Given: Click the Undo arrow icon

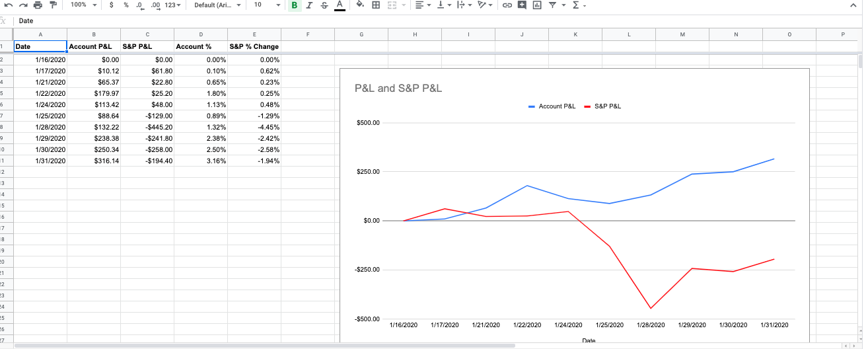Looking at the screenshot, I should [10, 5].
